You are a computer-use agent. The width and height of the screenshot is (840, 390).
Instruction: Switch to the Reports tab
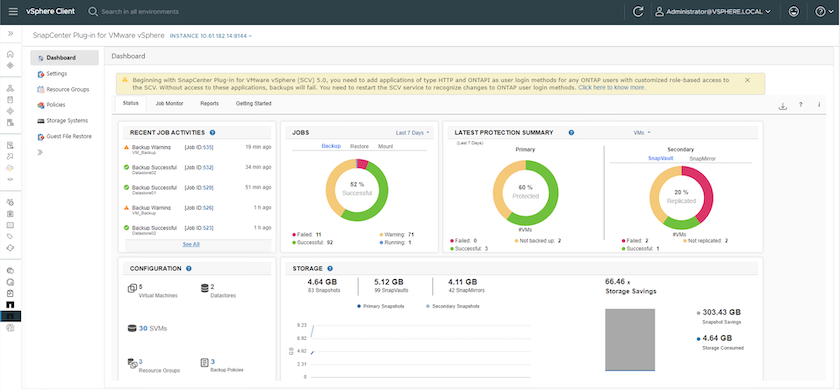coord(209,103)
